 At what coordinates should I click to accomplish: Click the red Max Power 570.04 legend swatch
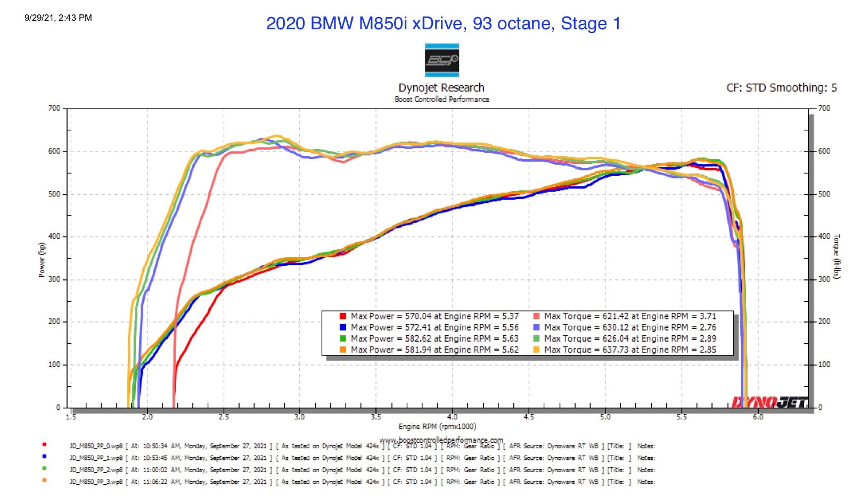click(x=343, y=316)
